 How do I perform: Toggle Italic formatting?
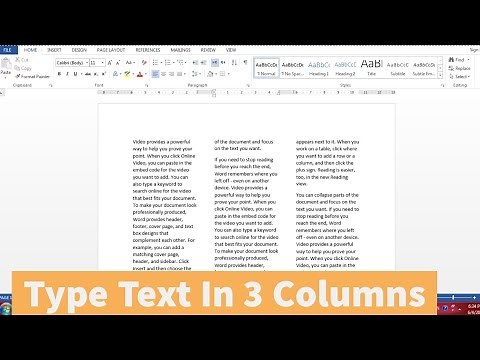pyautogui.click(x=67, y=74)
